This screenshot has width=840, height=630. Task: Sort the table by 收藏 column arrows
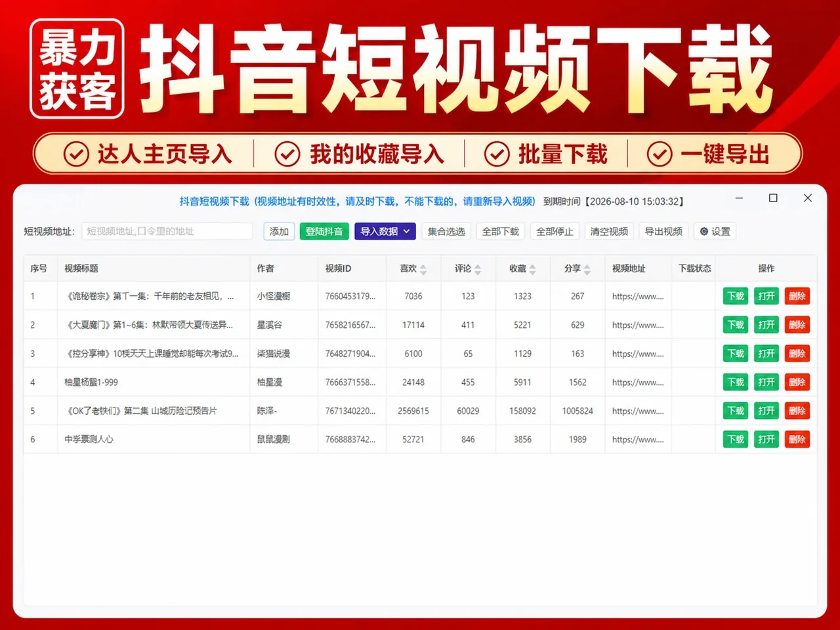coord(532,269)
